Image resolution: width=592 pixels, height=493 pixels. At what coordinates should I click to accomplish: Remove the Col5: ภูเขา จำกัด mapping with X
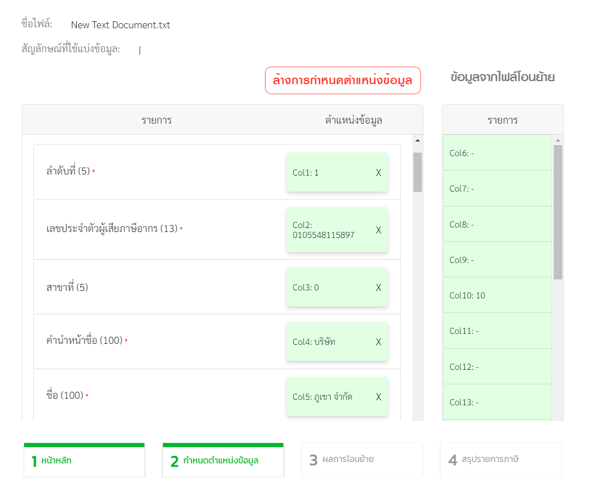pyautogui.click(x=378, y=397)
